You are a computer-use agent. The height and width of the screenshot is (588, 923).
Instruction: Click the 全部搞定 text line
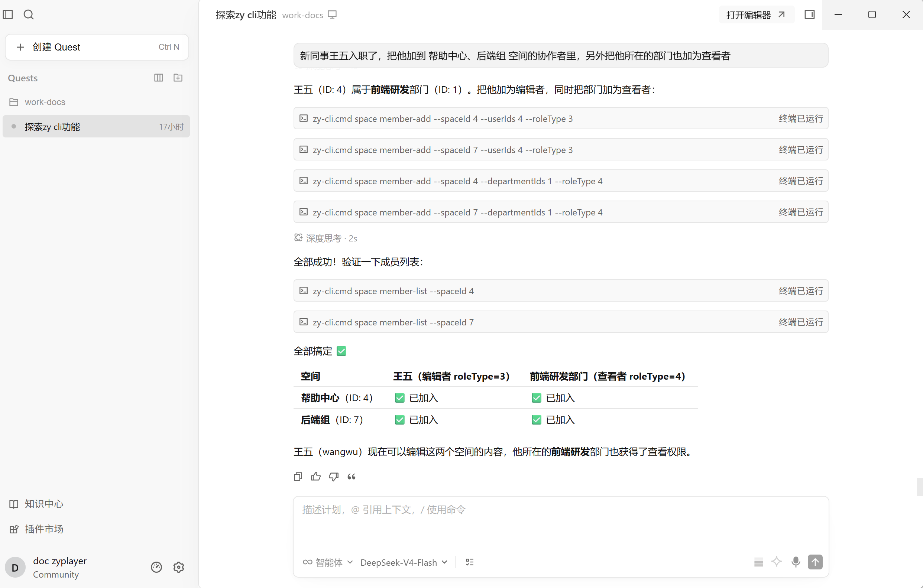[320, 351]
